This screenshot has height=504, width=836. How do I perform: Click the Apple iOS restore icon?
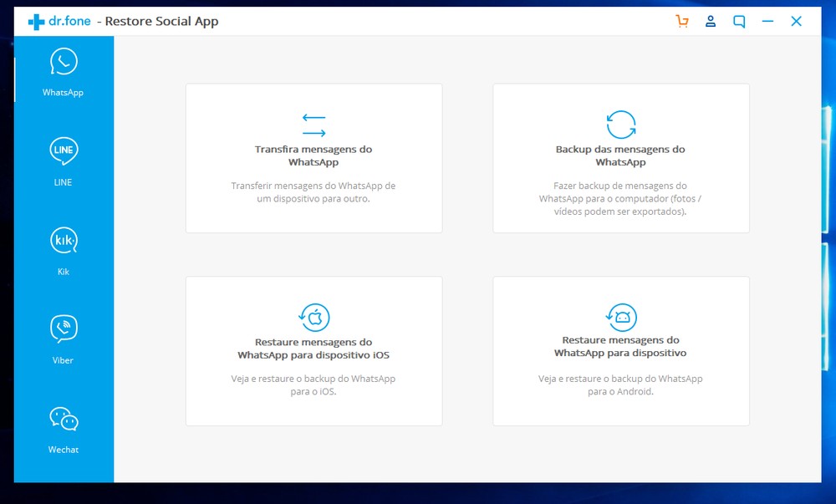click(x=314, y=318)
